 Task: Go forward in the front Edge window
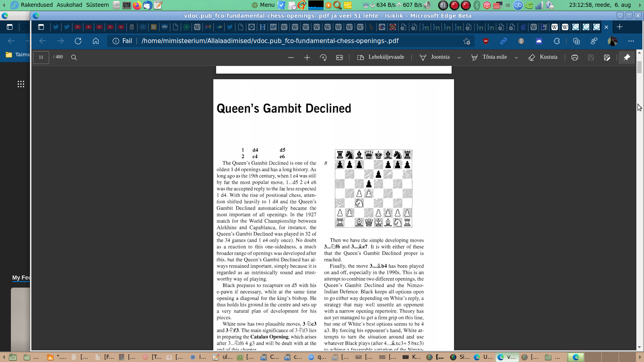point(60,41)
